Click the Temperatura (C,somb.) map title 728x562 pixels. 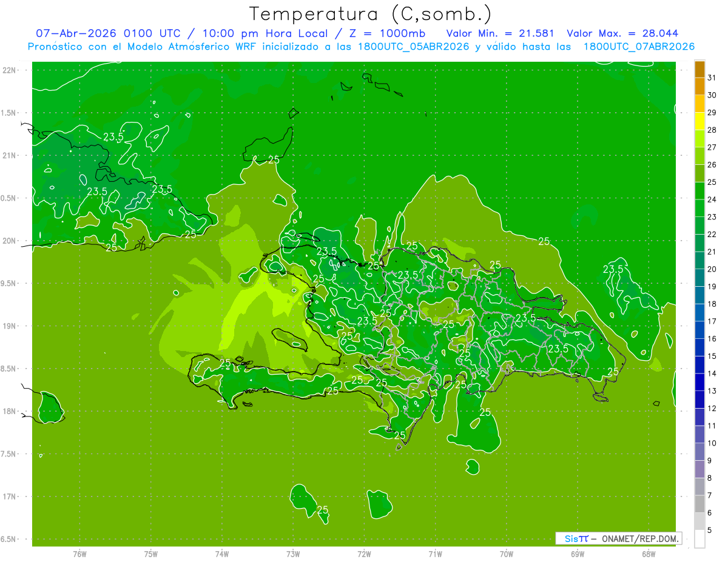point(371,14)
